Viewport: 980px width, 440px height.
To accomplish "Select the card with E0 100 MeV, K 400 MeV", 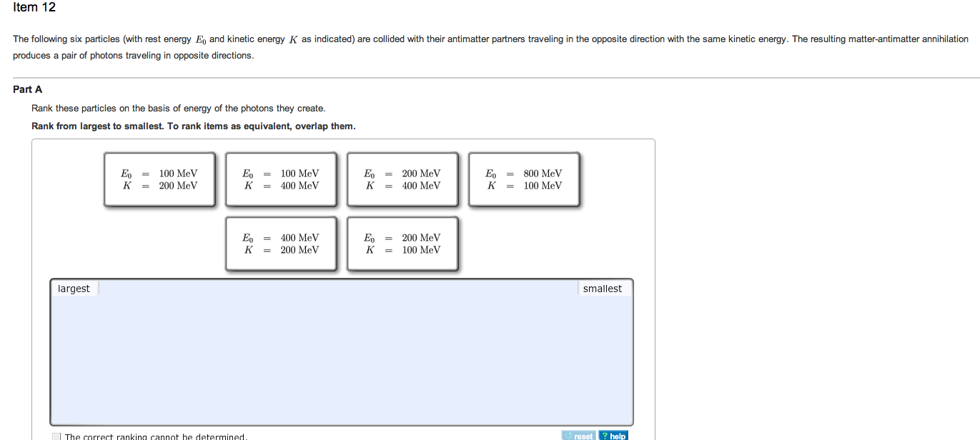I will tap(281, 179).
